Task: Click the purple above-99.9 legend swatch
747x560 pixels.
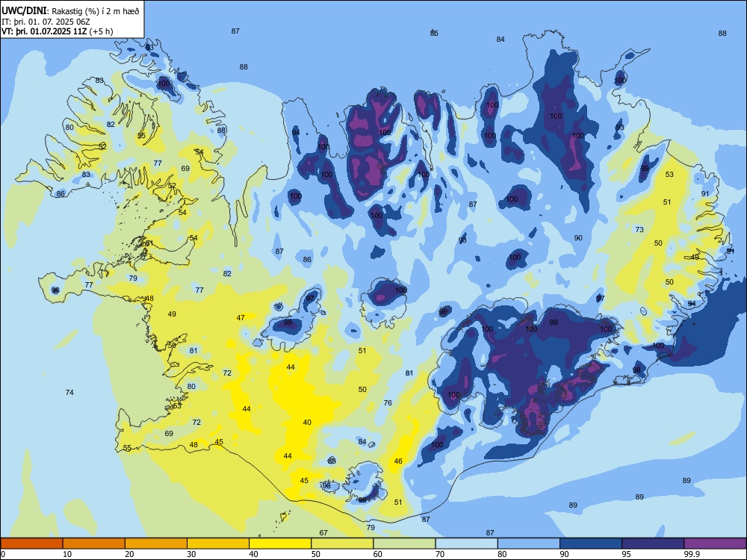Action: (x=715, y=544)
